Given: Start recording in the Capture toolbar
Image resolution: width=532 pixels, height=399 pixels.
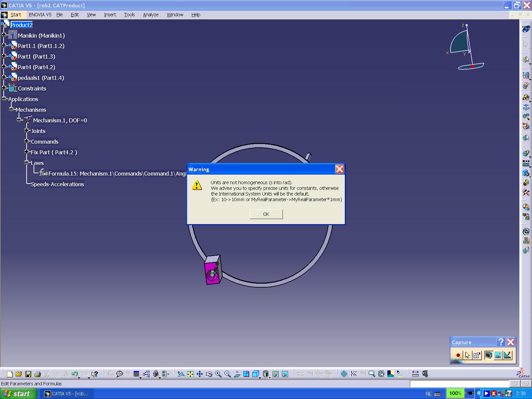Looking at the screenshot, I should point(458,355).
